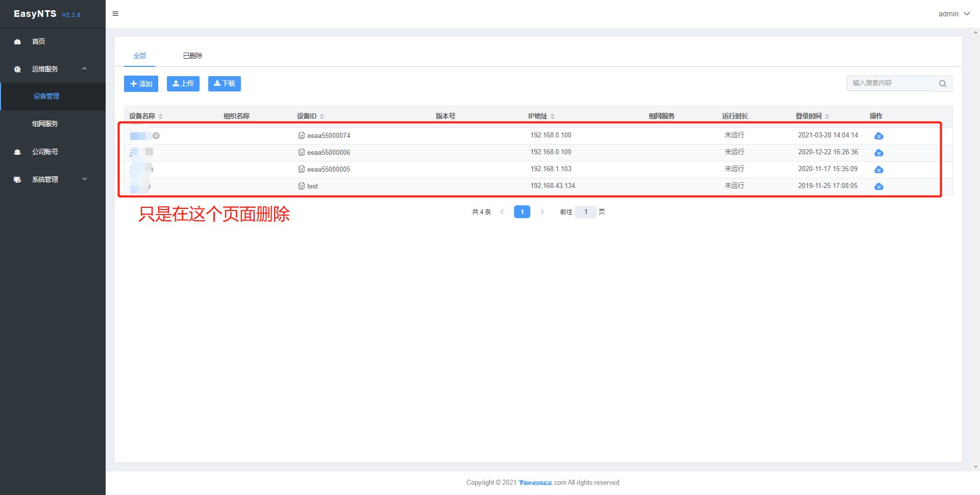Click 未运行 status in test row
Image resolution: width=980 pixels, height=495 pixels.
click(734, 185)
